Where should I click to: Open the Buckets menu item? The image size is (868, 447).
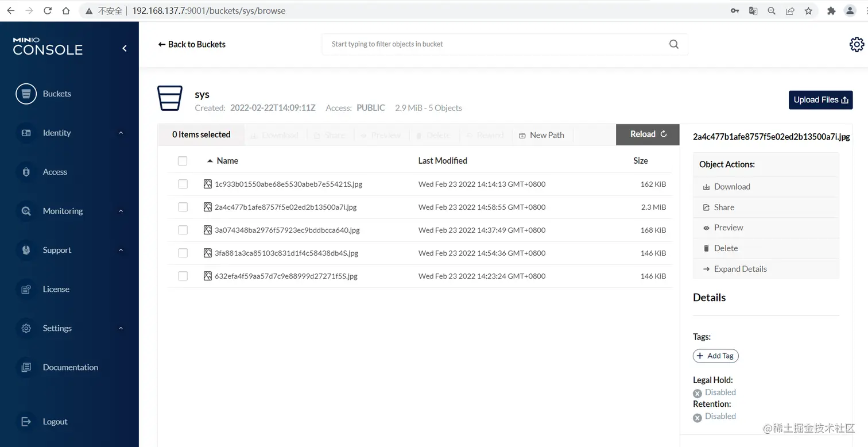pos(57,94)
